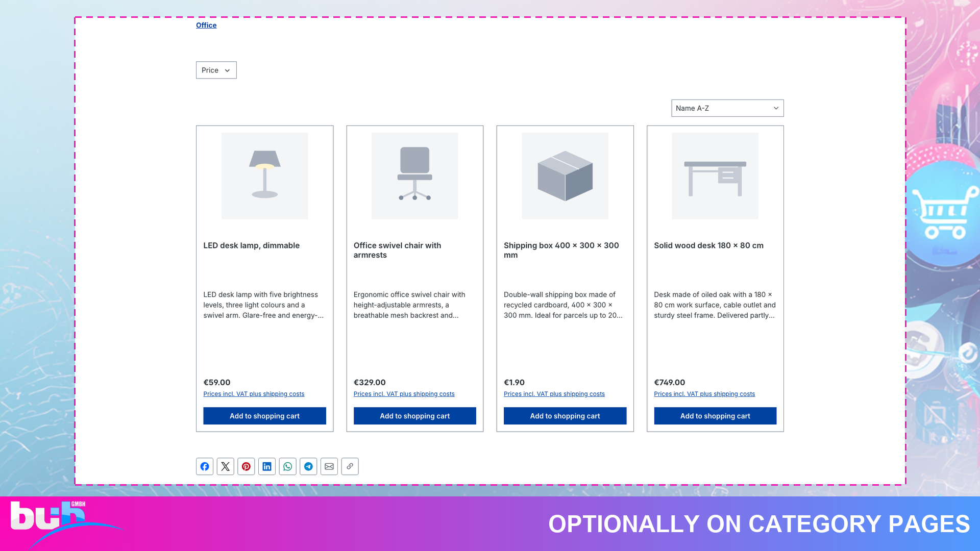Open office swivel chair product image
The image size is (980, 551).
click(x=415, y=176)
